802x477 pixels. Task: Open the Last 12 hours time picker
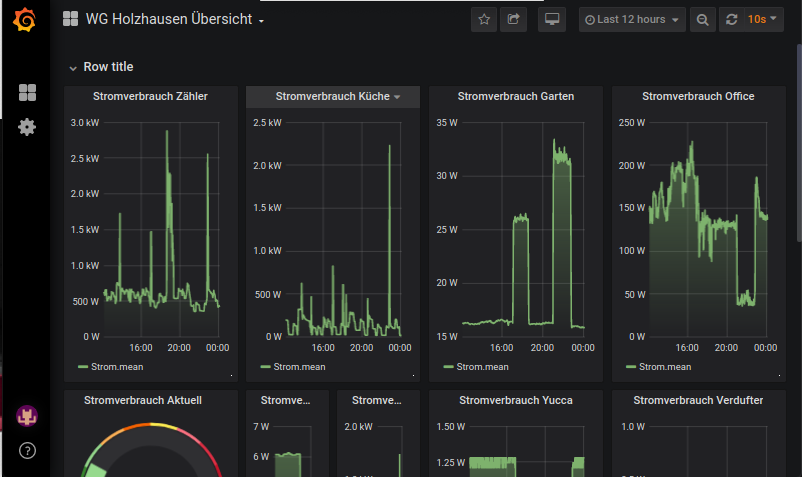pos(632,19)
